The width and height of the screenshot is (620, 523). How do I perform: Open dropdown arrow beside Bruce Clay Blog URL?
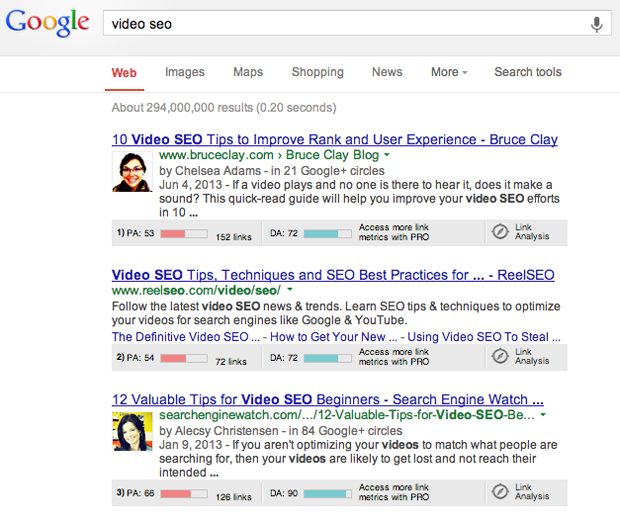coord(387,156)
